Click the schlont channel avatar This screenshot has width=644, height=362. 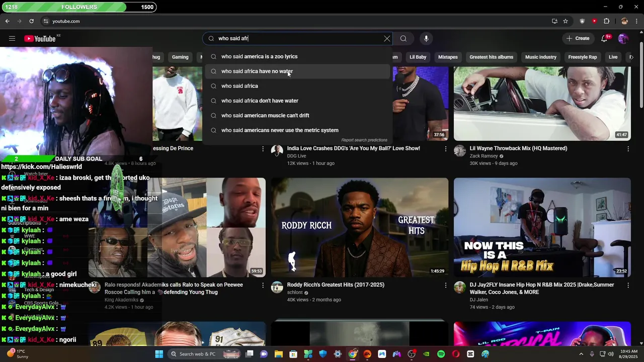coord(277,287)
